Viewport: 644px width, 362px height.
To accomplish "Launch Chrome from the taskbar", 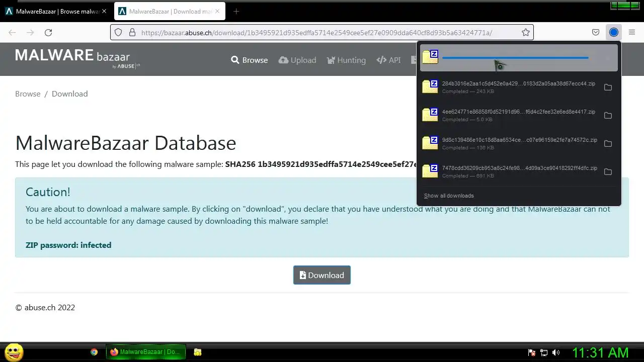I will pos(94,352).
